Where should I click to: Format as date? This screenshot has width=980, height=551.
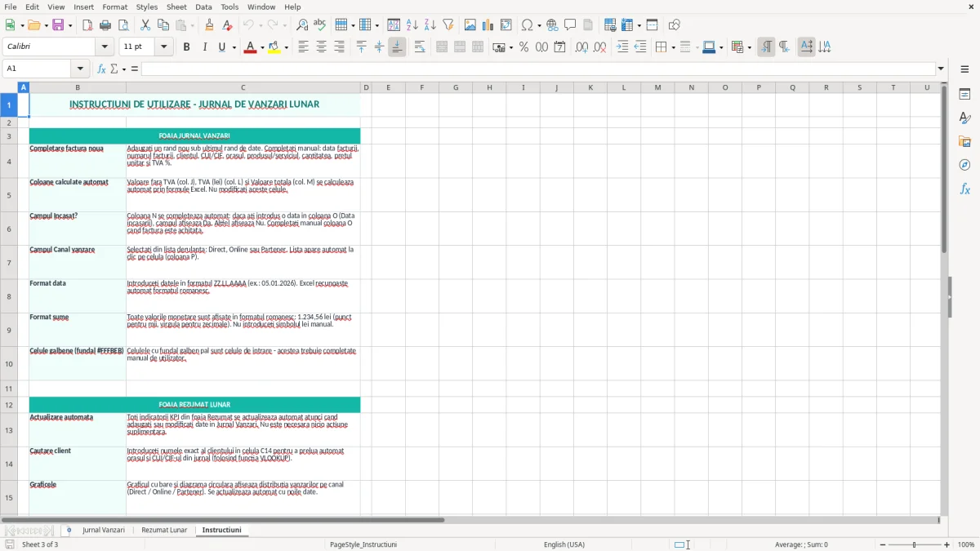559,47
